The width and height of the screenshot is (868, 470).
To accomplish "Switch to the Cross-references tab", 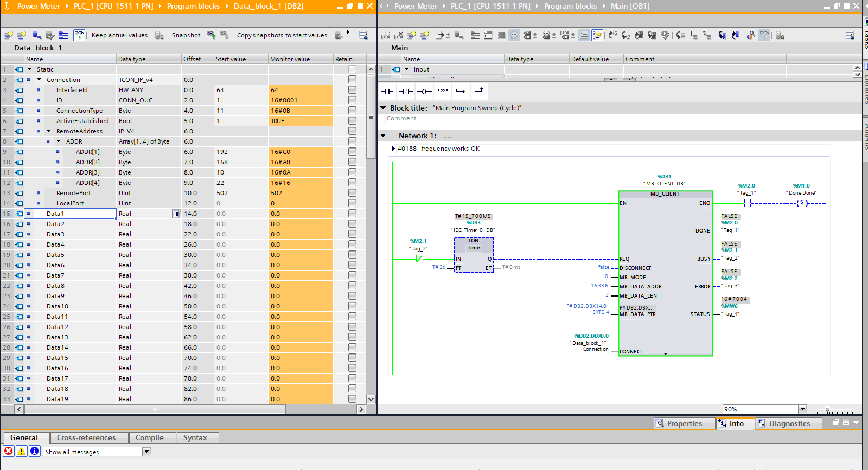I will click(x=86, y=437).
